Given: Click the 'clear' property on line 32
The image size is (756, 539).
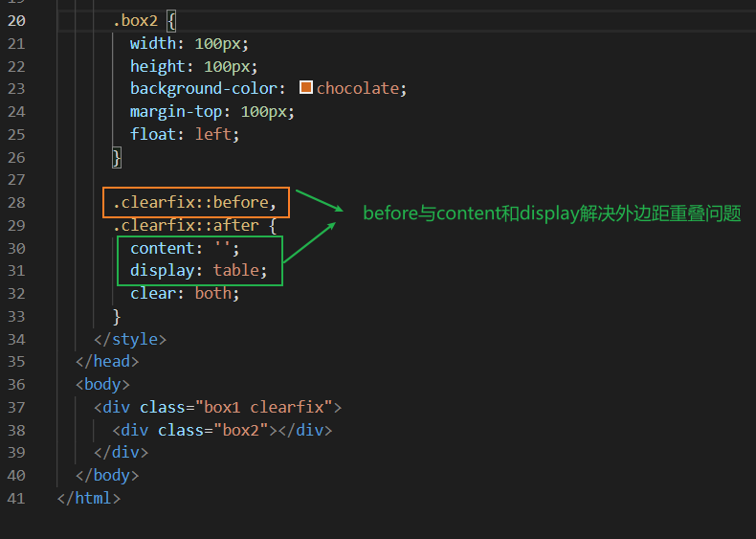Looking at the screenshot, I should coord(153,293).
